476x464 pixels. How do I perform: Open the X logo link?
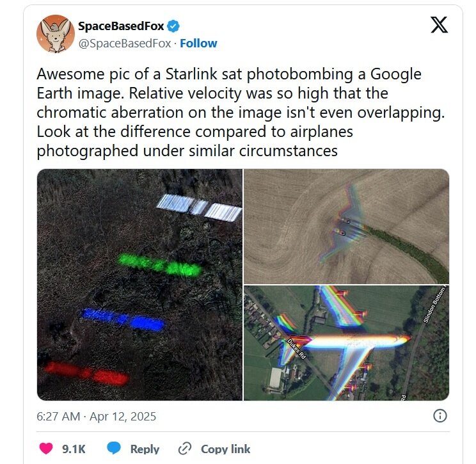tap(439, 25)
